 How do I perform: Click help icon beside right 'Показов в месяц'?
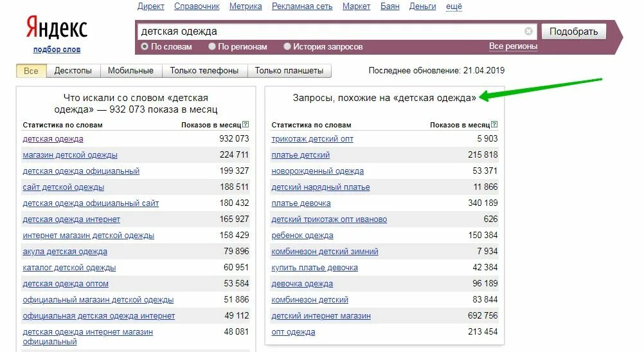[494, 124]
